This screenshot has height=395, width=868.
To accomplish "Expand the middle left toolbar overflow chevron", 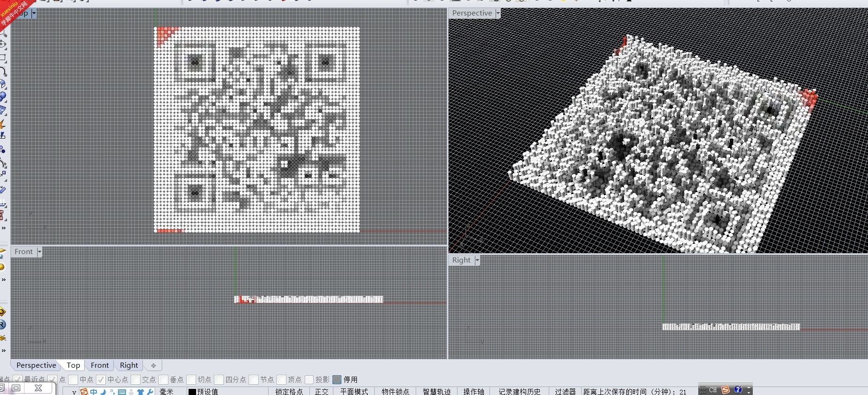I will coord(4,279).
